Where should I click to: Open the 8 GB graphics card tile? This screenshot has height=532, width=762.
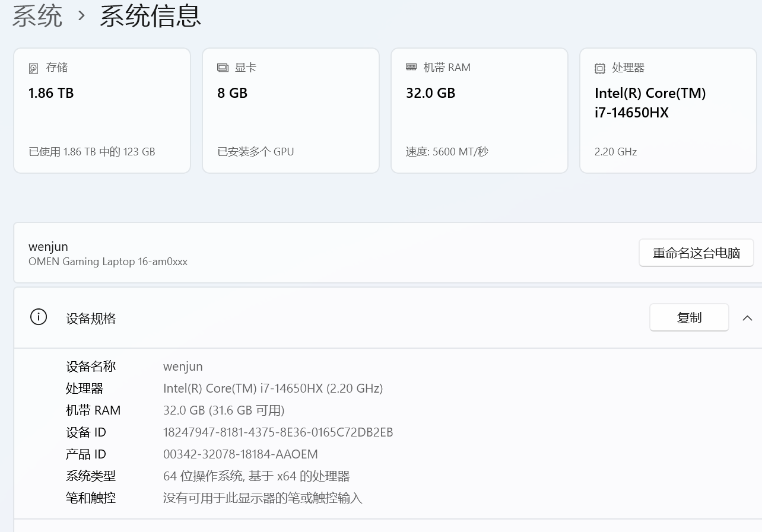click(291, 110)
